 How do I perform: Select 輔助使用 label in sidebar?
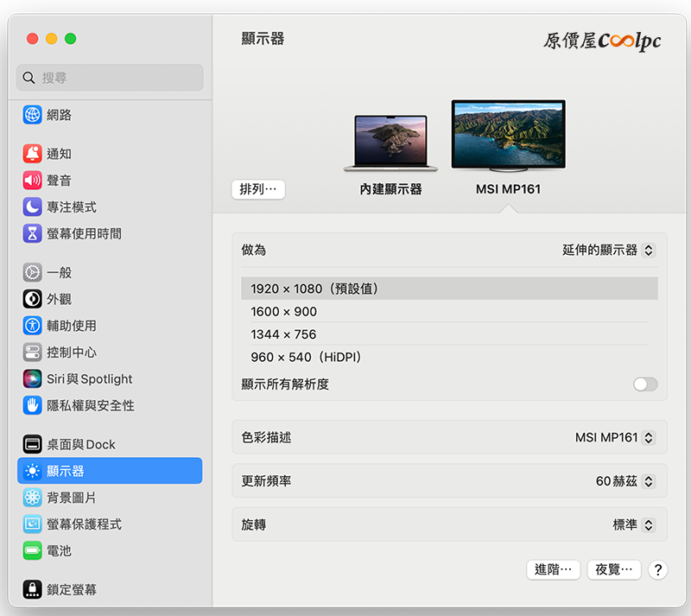pos(72,326)
